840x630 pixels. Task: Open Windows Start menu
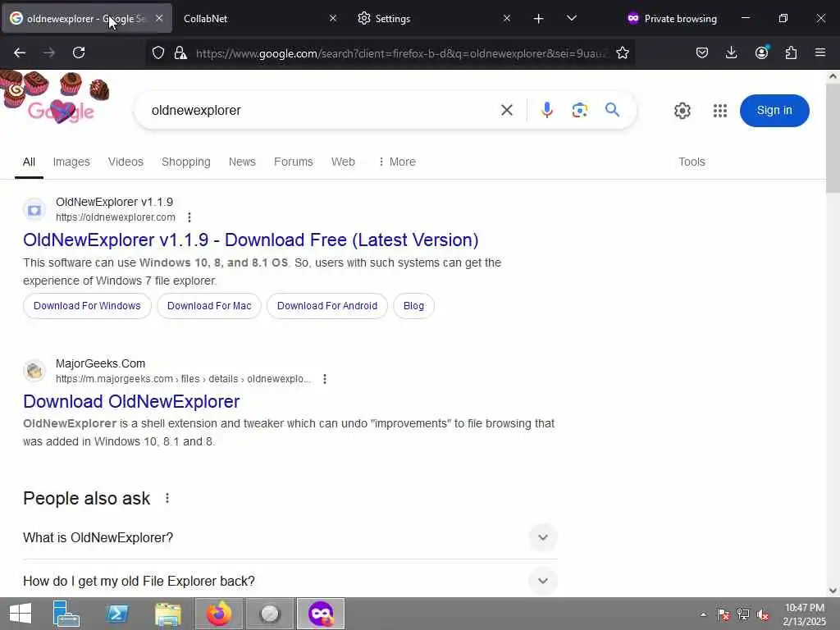click(x=21, y=614)
